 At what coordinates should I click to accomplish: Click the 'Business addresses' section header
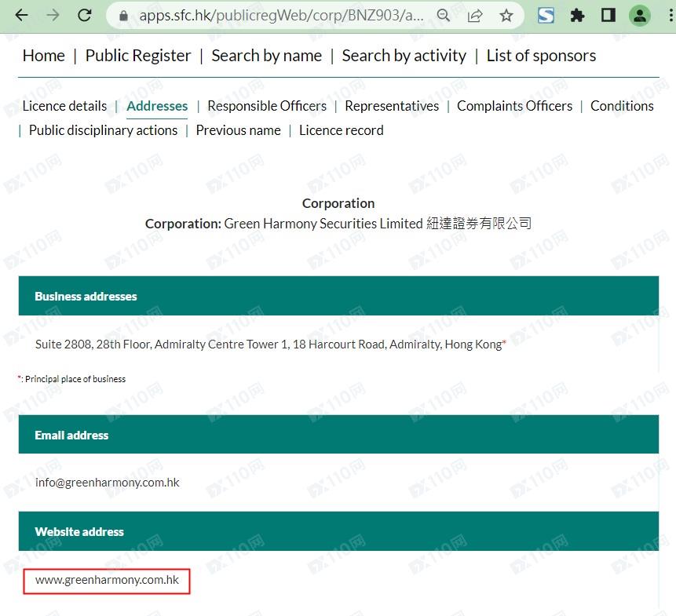click(338, 296)
